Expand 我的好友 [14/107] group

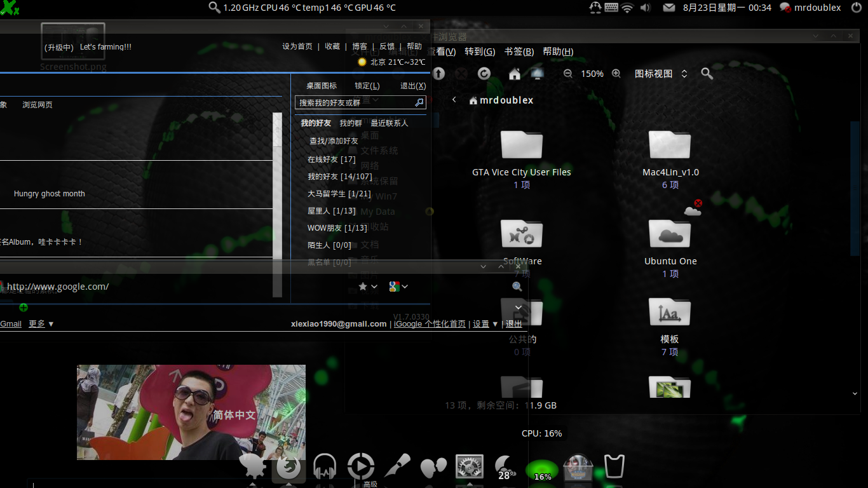coord(340,177)
